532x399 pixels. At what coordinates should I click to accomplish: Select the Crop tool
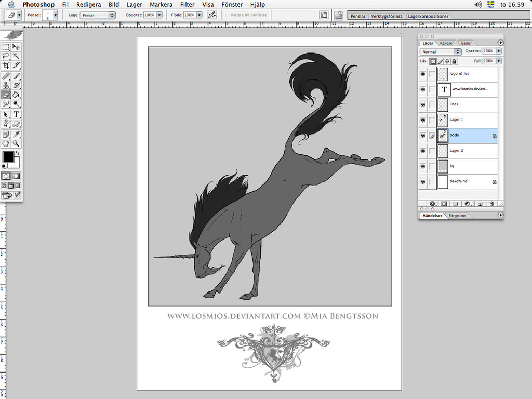point(6,65)
